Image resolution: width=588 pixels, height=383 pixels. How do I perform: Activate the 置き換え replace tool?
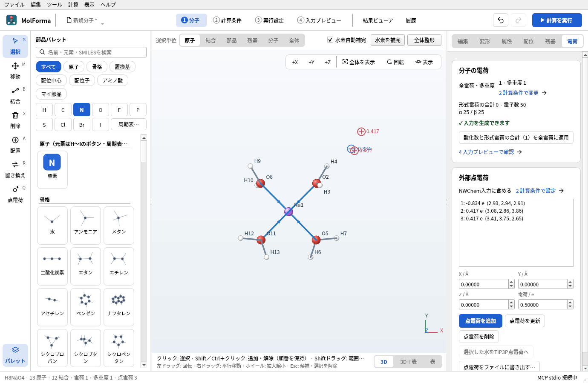tap(15, 169)
